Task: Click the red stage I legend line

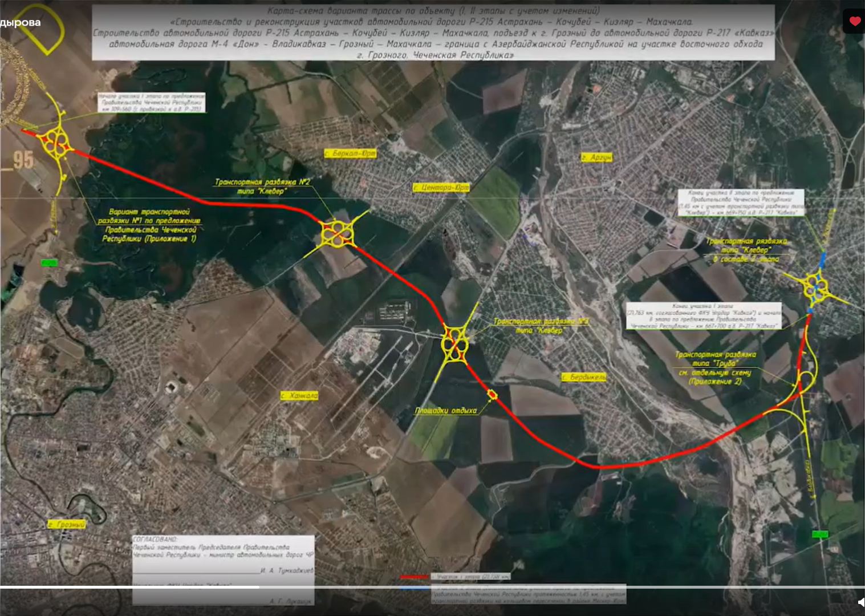Action: (x=415, y=577)
